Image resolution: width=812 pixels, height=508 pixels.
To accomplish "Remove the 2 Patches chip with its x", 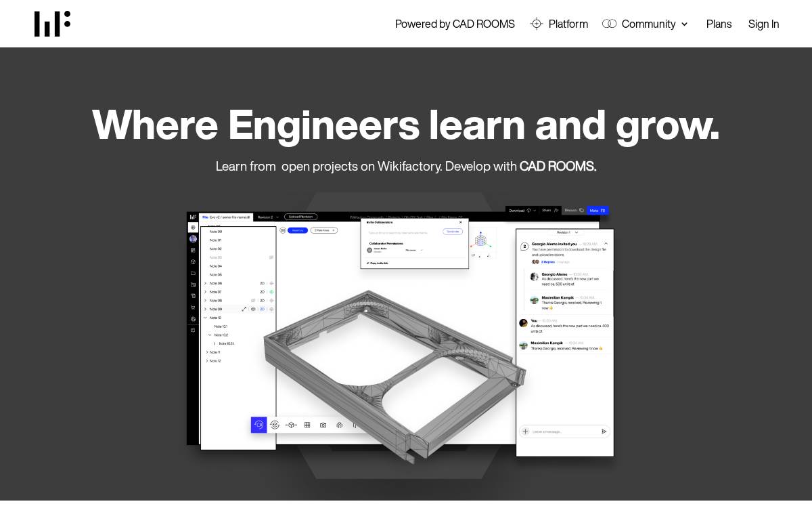I will (x=334, y=230).
